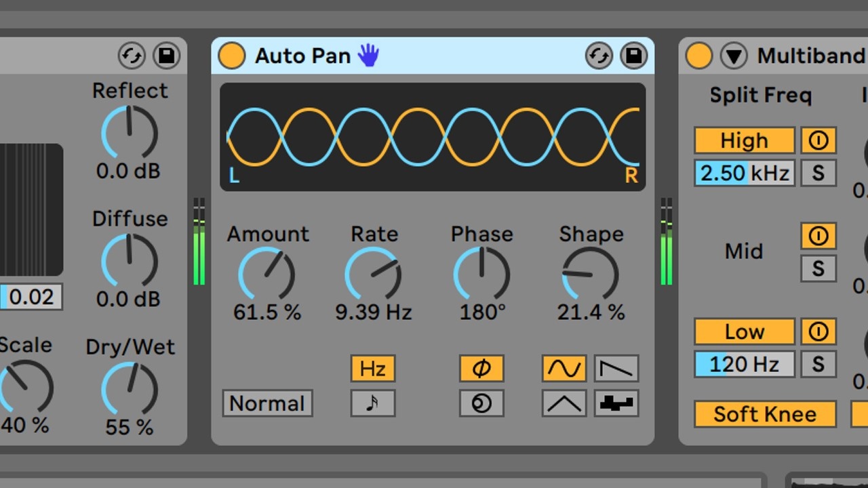Choose the sawtooth down waveform
868x488 pixels.
tap(617, 369)
